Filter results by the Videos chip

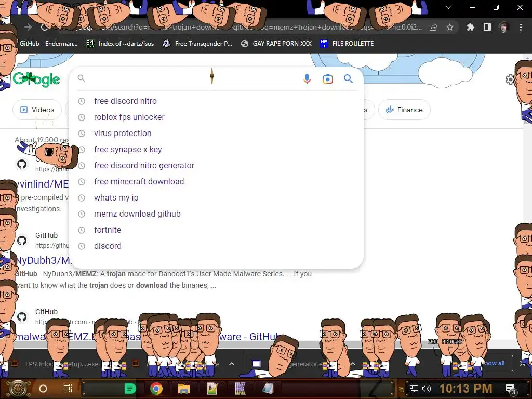click(x=37, y=110)
